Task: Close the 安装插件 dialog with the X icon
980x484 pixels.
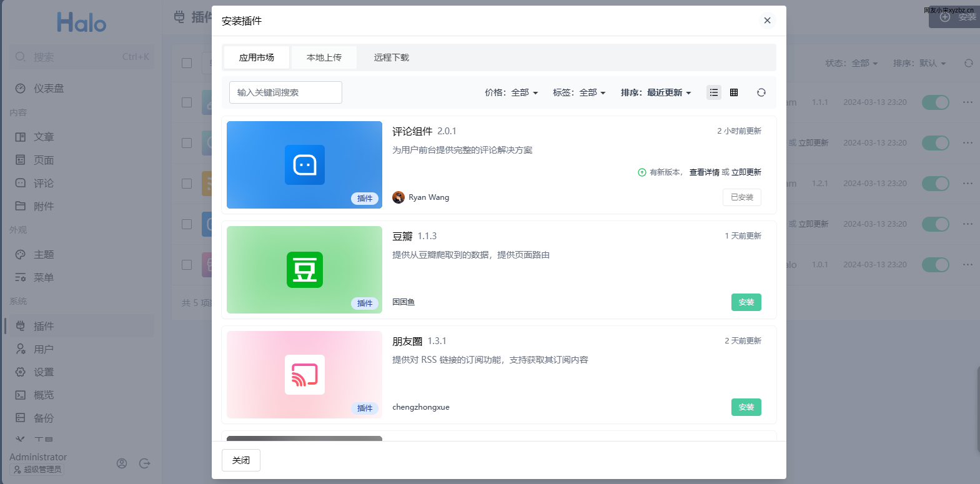Action: click(x=767, y=21)
